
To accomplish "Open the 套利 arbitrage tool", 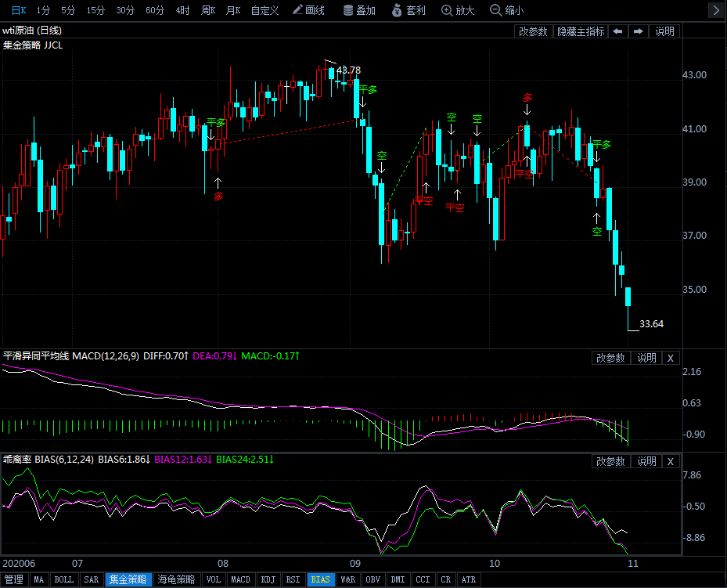I will tap(408, 10).
